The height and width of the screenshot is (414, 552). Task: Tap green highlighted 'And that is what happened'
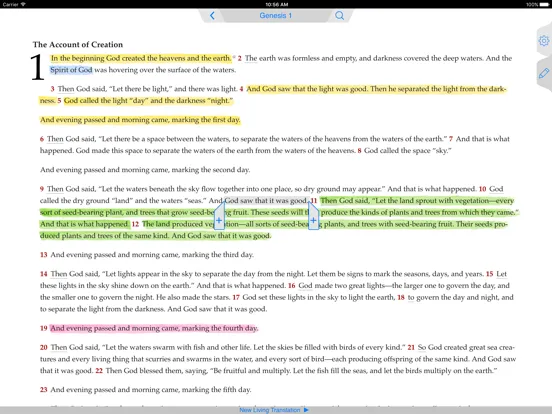coord(84,224)
